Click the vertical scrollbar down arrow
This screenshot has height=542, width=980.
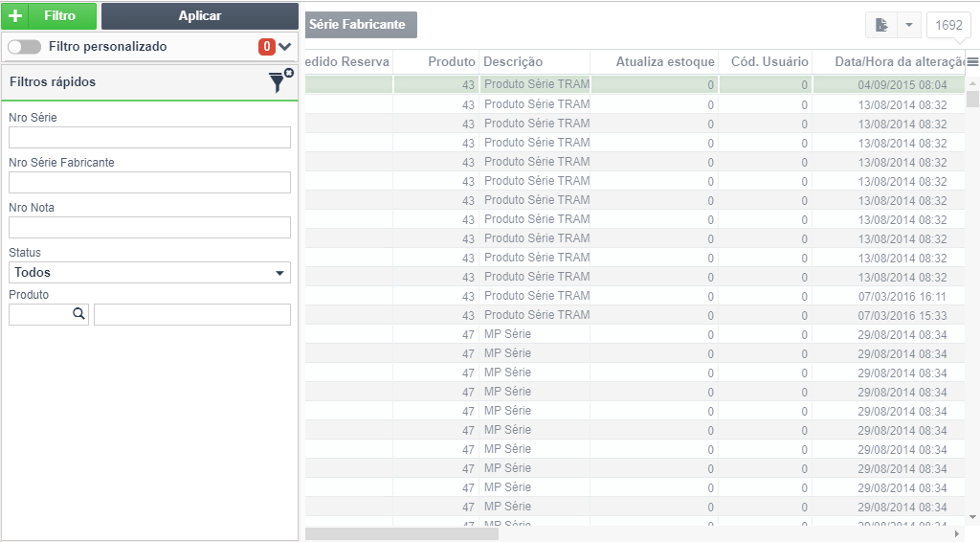pyautogui.click(x=972, y=517)
